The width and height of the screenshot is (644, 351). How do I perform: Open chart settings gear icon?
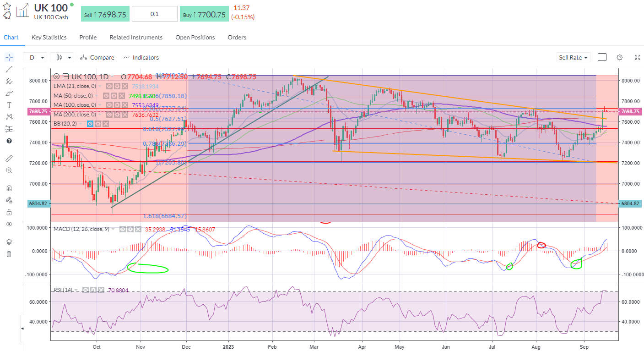(620, 57)
